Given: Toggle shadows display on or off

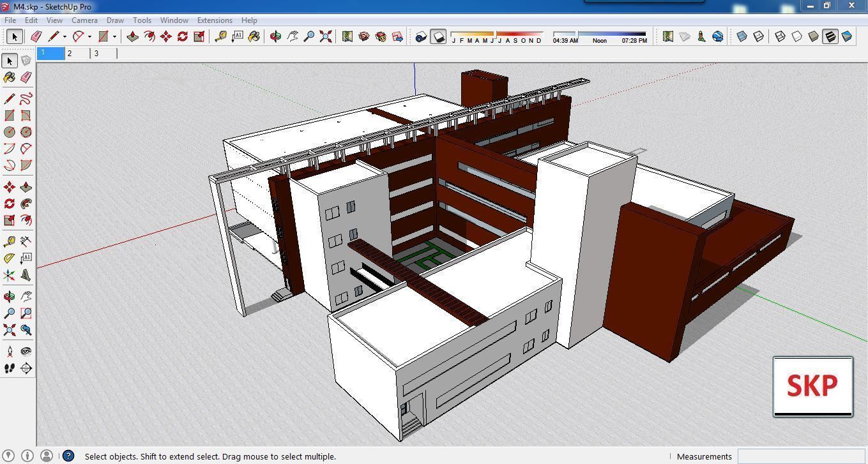Looking at the screenshot, I should click(438, 36).
